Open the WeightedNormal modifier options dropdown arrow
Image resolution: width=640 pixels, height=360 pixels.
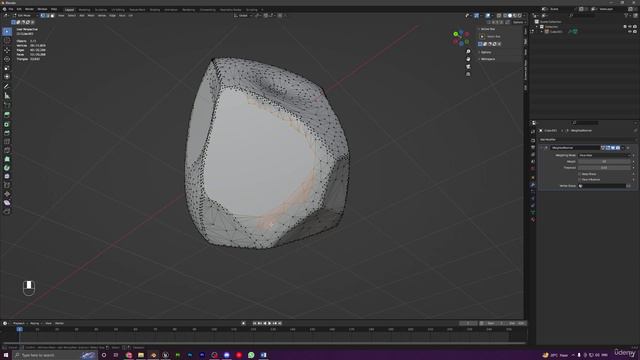coord(623,148)
